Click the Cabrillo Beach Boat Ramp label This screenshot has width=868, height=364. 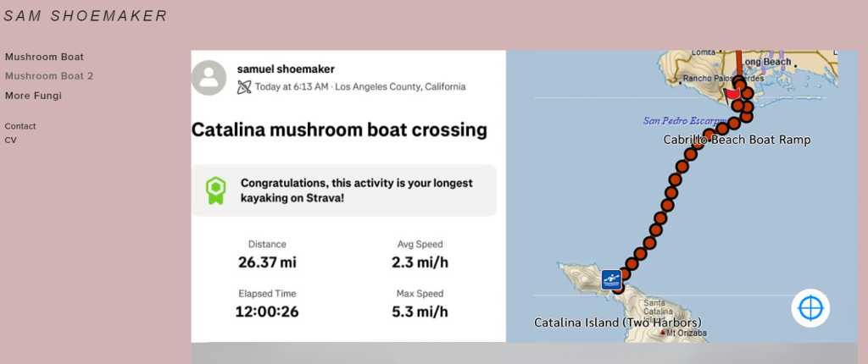coord(737,140)
